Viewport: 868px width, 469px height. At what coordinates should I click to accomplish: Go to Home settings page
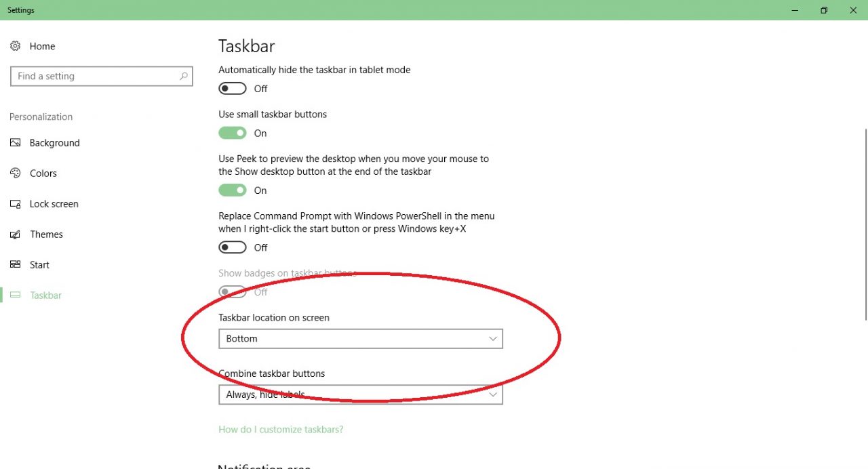click(x=42, y=46)
